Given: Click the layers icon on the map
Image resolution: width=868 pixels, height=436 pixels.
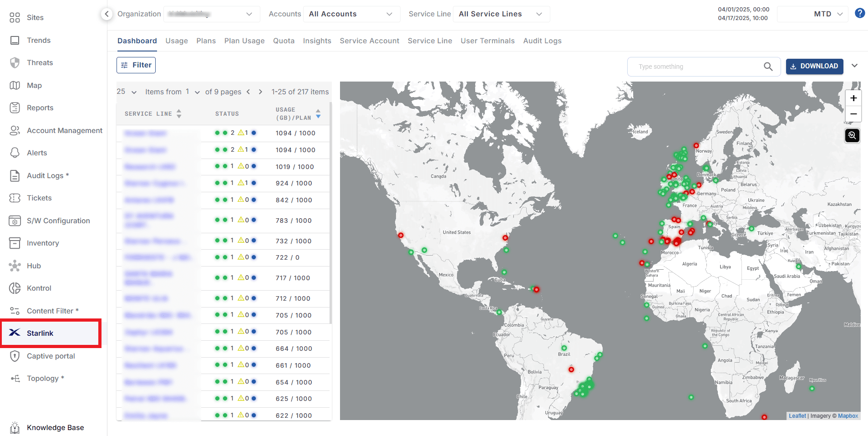Looking at the screenshot, I should pyautogui.click(x=852, y=135).
